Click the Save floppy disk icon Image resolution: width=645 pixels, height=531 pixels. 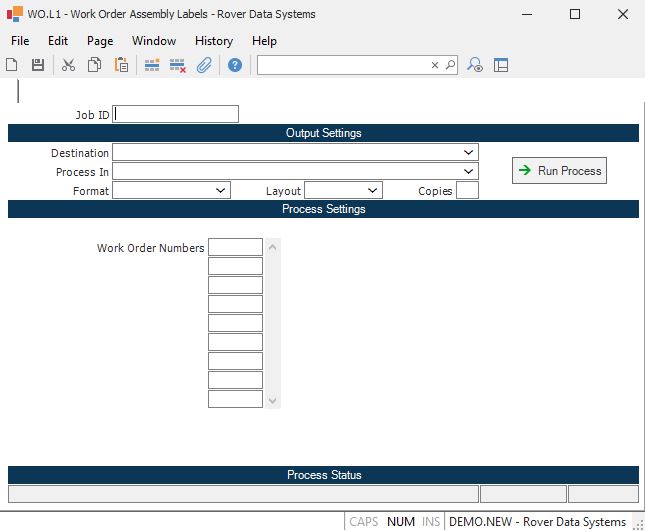pos(38,65)
